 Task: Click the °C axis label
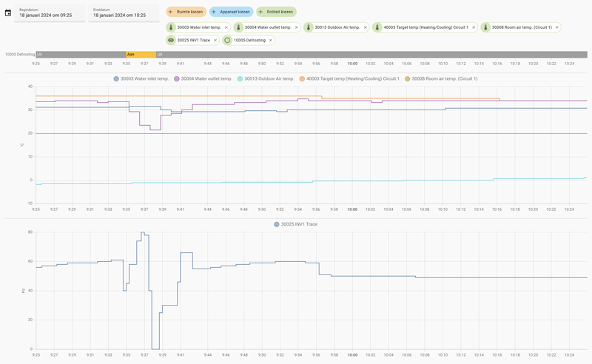pos(22,145)
